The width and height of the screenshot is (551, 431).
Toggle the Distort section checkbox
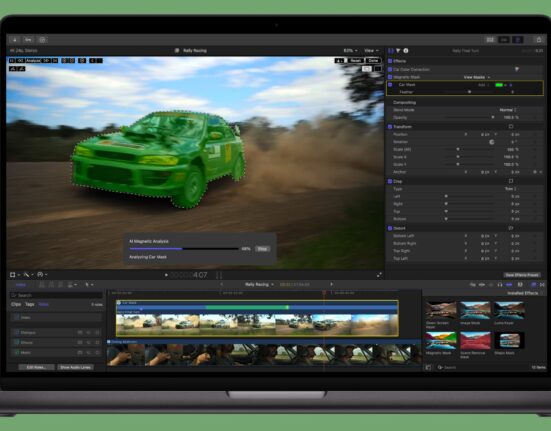tap(390, 228)
